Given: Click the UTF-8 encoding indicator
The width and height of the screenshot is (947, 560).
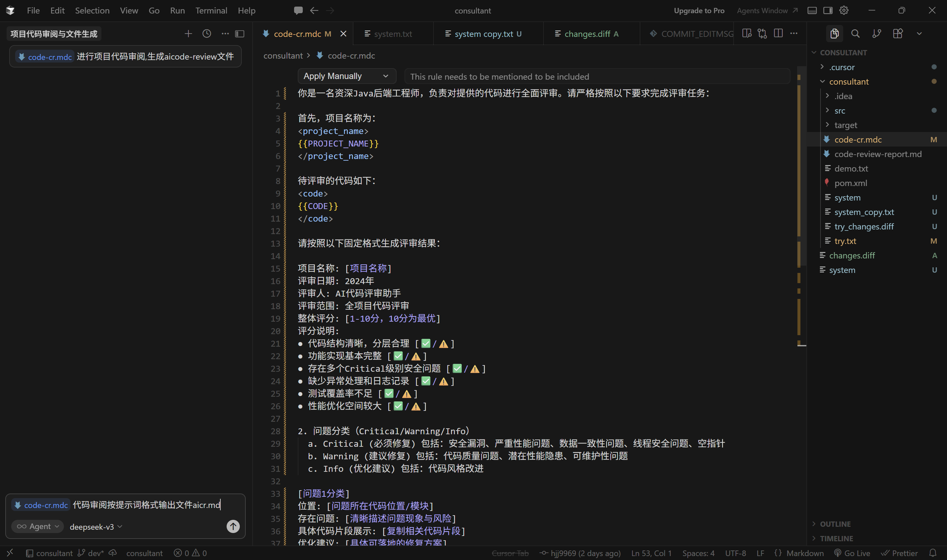Looking at the screenshot, I should [735, 553].
